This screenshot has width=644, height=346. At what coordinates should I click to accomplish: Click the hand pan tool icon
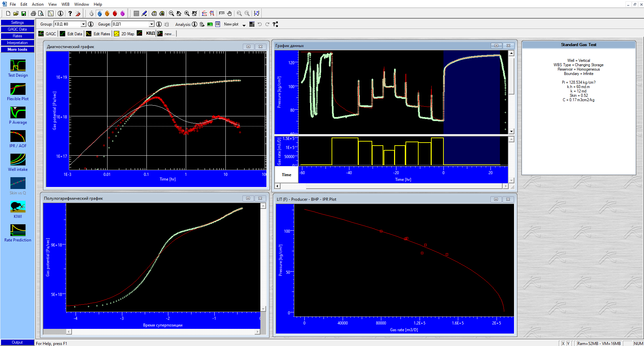(229, 13)
